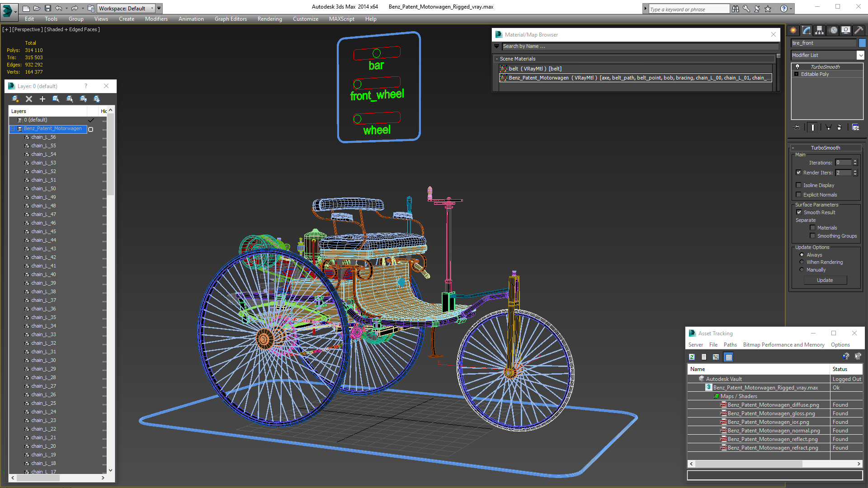This screenshot has height=488, width=868.
Task: Open the Modifier List dropdown
Action: 860,55
